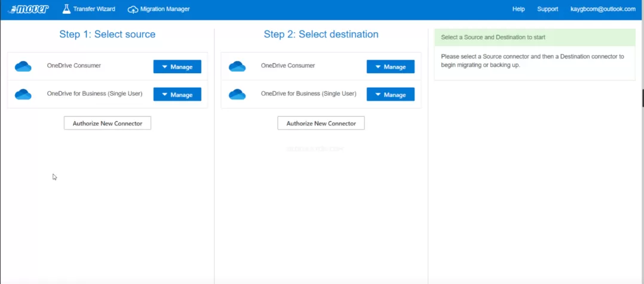Select source OneDrive for Business (Single User) label
Viewport: 644px width, 284px height.
pos(95,94)
